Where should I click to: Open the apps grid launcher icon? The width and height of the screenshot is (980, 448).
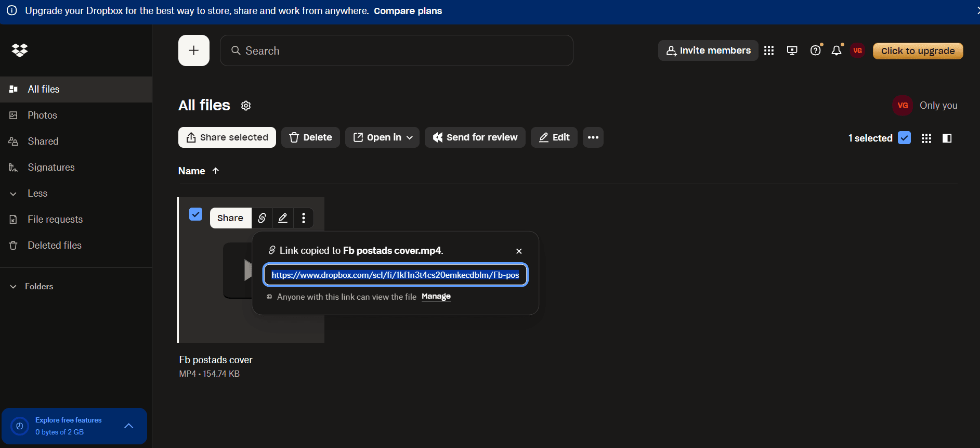point(769,50)
